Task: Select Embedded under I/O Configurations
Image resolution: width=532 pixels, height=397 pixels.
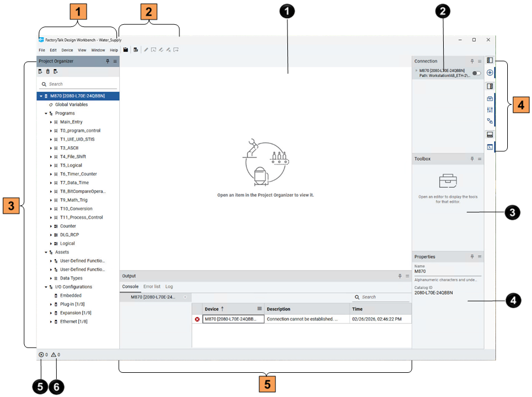Action: [70, 296]
